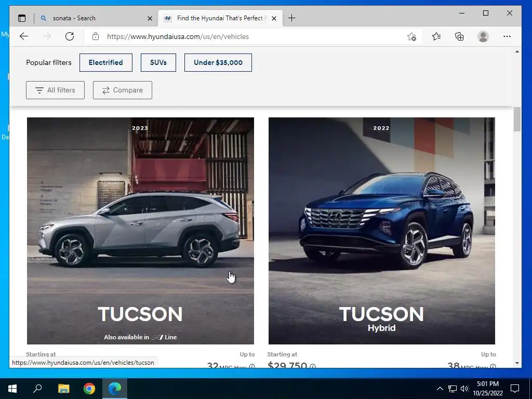This screenshot has width=532, height=399.
Task: Open the network status tray icon
Action: tap(453, 389)
